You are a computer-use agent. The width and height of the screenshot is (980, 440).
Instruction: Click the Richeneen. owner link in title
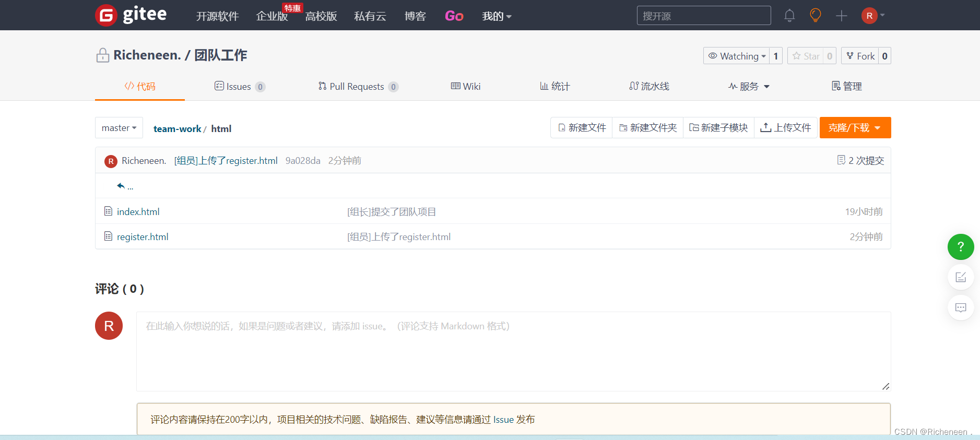(147, 55)
